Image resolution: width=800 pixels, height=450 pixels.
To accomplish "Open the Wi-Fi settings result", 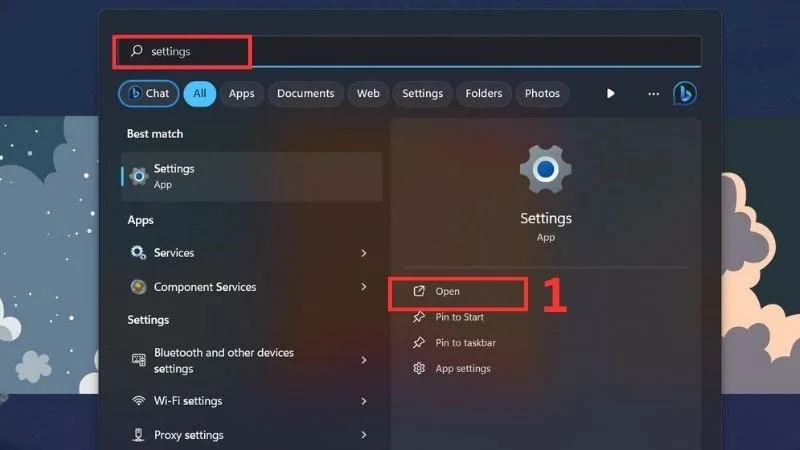I will (x=252, y=401).
